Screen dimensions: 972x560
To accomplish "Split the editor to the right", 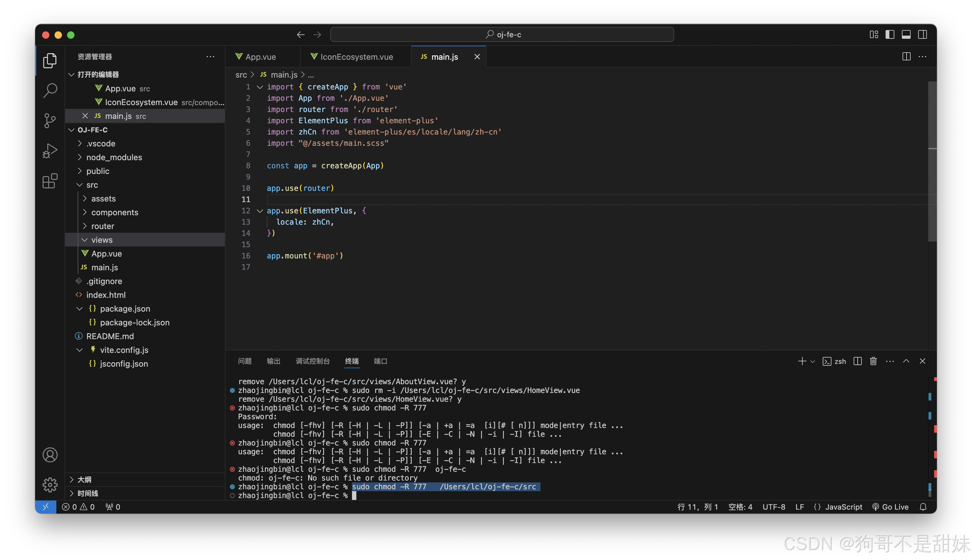I will pyautogui.click(x=906, y=57).
